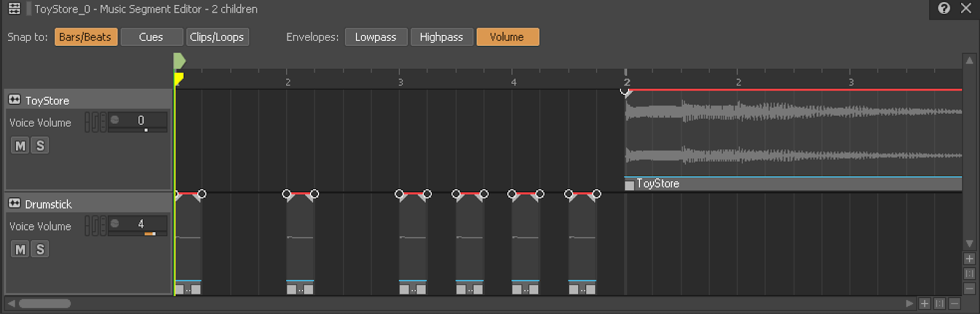
Task: Select end envelope point of first Drumstick clip
Action: pyautogui.click(x=202, y=194)
